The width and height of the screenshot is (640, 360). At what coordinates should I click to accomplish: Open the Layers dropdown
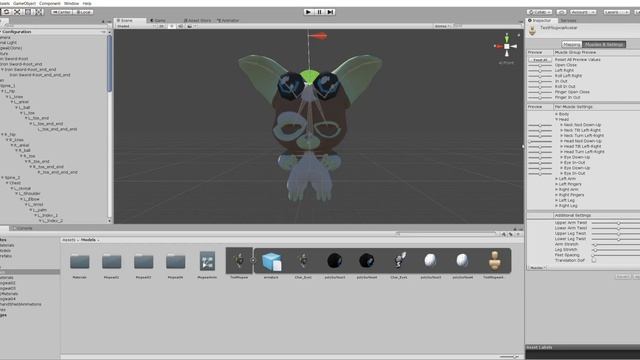tap(616, 12)
